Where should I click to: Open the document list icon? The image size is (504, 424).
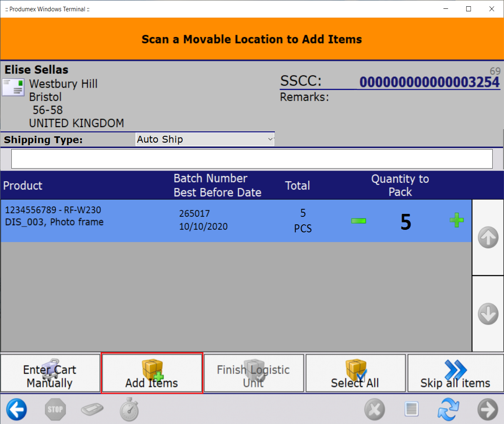[411, 409]
